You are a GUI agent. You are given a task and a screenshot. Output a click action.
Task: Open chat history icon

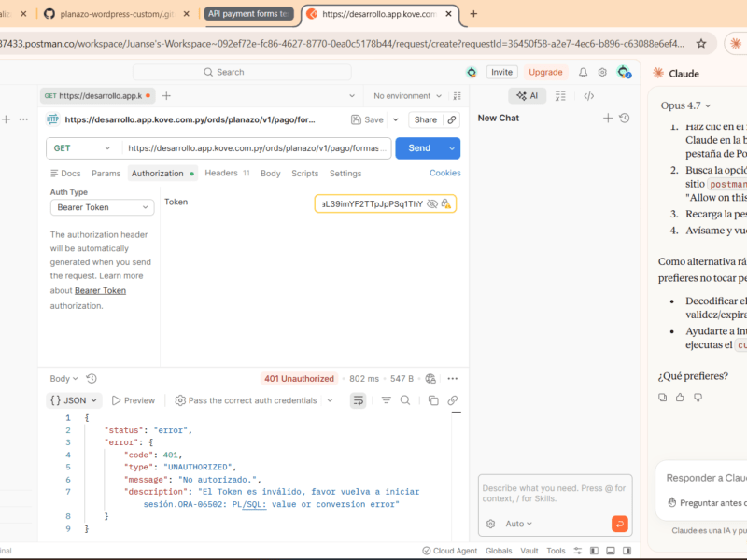(625, 119)
